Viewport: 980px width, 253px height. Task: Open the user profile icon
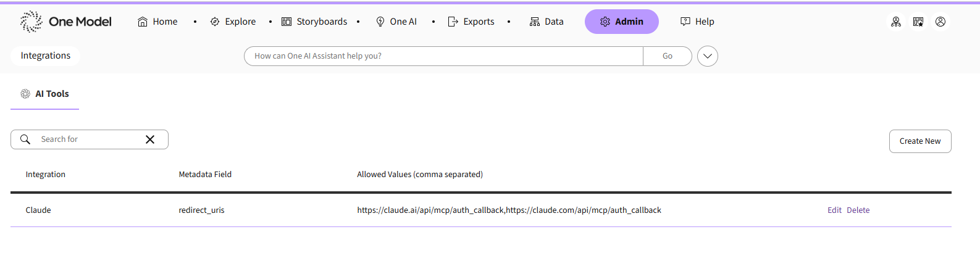tap(940, 22)
